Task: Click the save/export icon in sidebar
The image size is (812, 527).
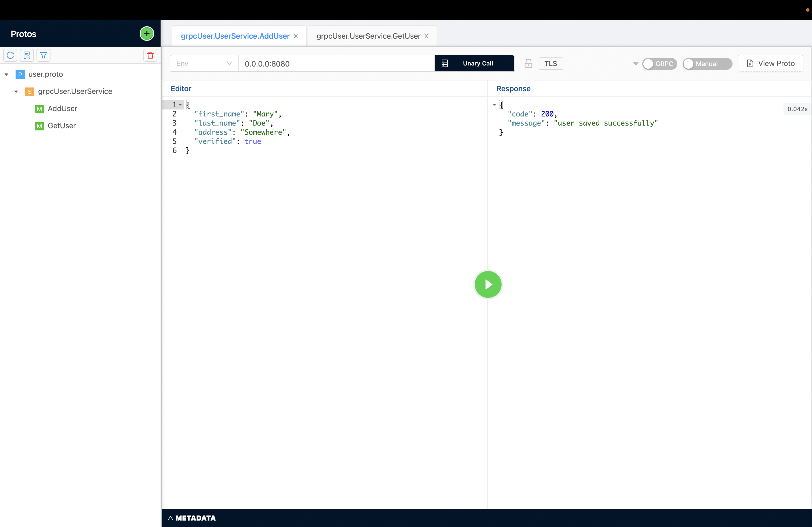Action: pos(27,55)
